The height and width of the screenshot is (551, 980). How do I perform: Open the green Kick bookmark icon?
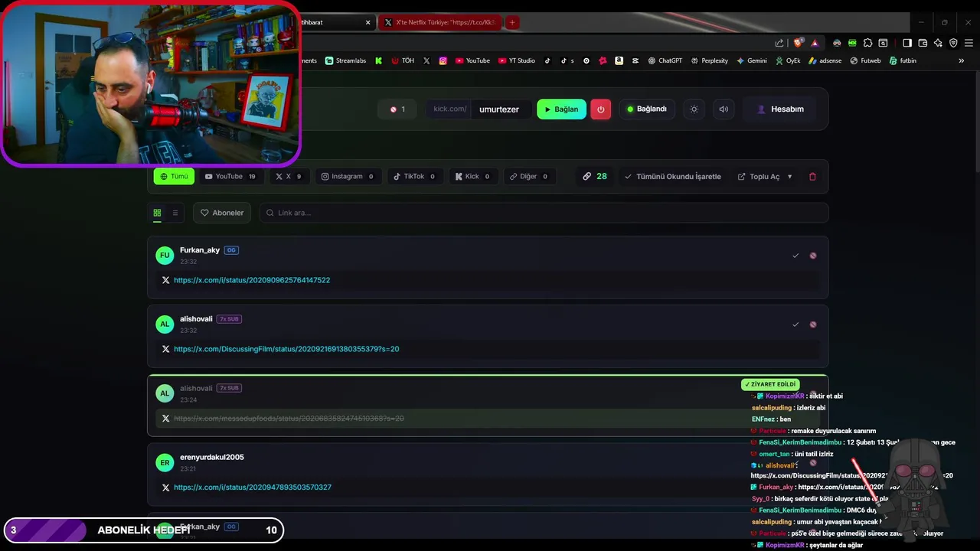(x=378, y=60)
